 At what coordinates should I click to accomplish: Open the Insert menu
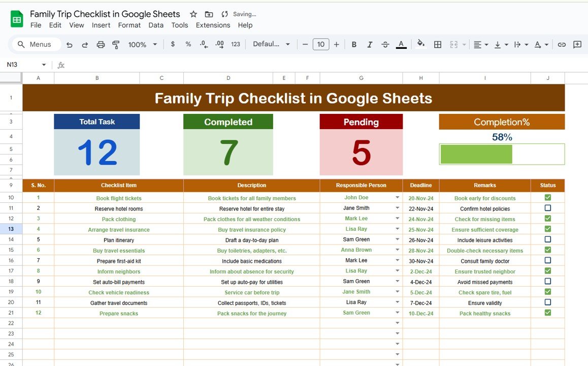pyautogui.click(x=101, y=25)
